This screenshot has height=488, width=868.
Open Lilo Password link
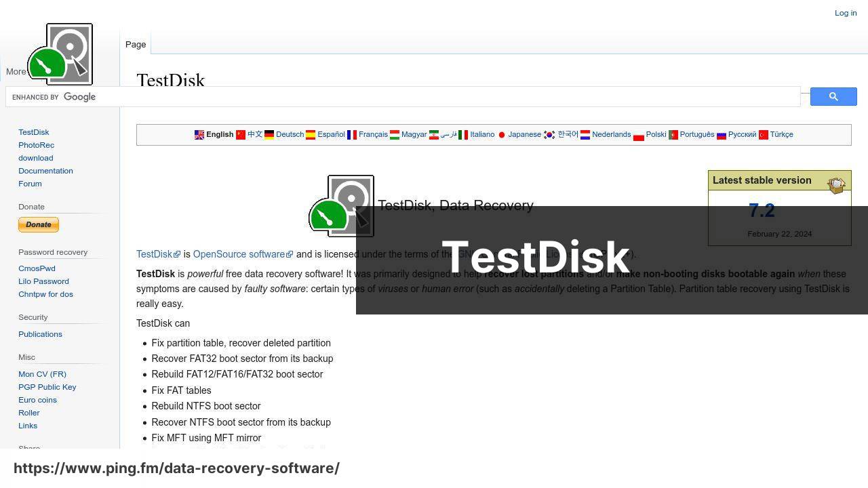(x=43, y=281)
